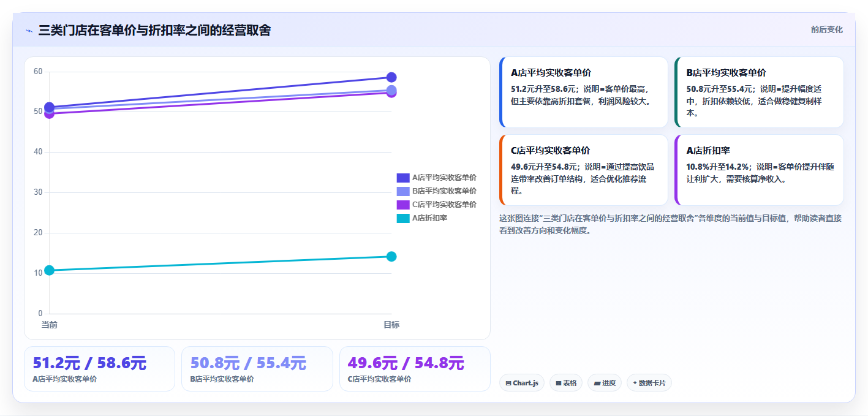Screen dimensions: 868x416
Task: Click the 表格 tag chip
Action: click(x=566, y=383)
